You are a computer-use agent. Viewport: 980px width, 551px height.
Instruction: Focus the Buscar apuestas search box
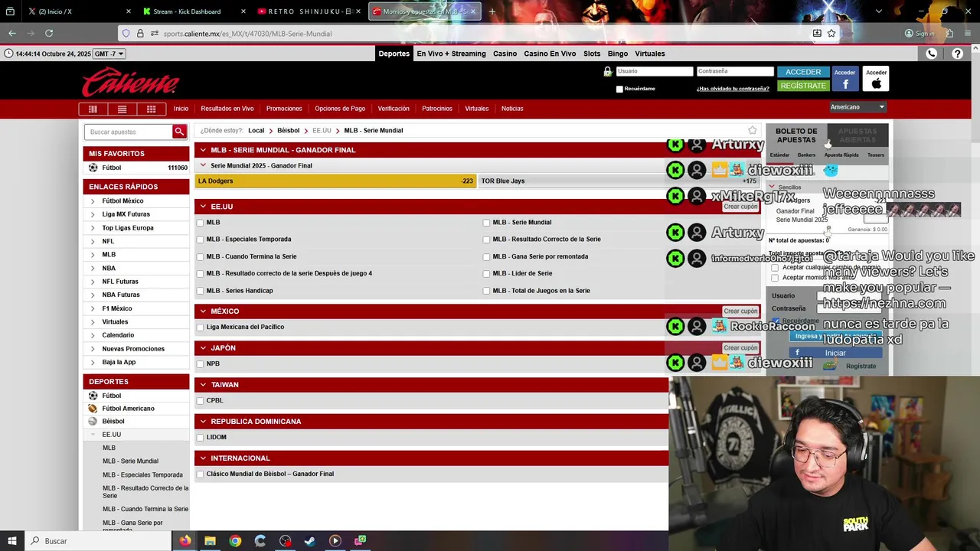click(129, 132)
